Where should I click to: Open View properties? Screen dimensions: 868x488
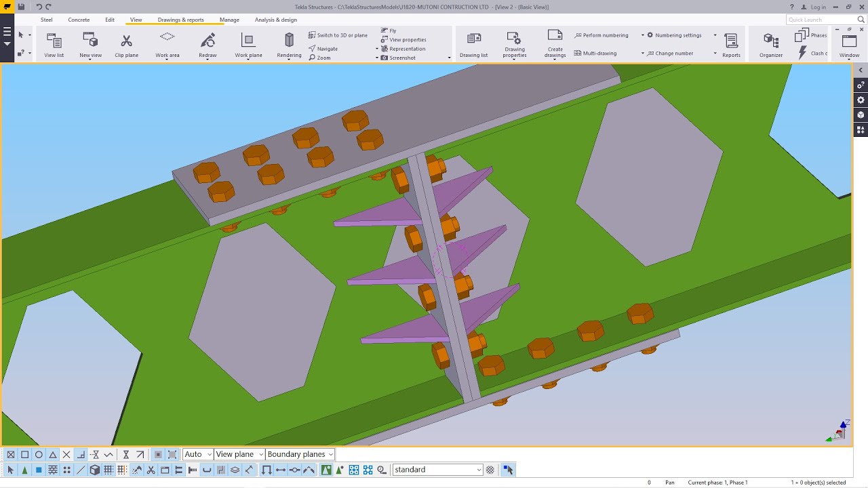pos(403,39)
